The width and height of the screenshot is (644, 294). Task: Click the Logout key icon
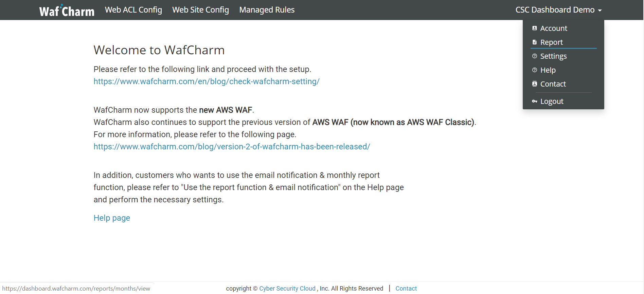[x=535, y=101]
